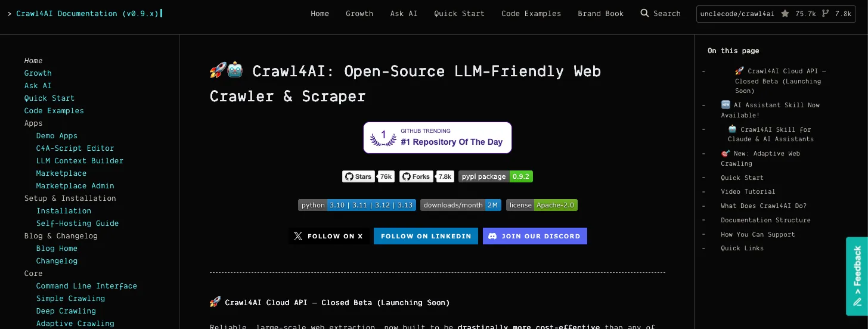The height and width of the screenshot is (329, 868).
Task: Select Growth in the left sidebar
Action: [x=38, y=73]
